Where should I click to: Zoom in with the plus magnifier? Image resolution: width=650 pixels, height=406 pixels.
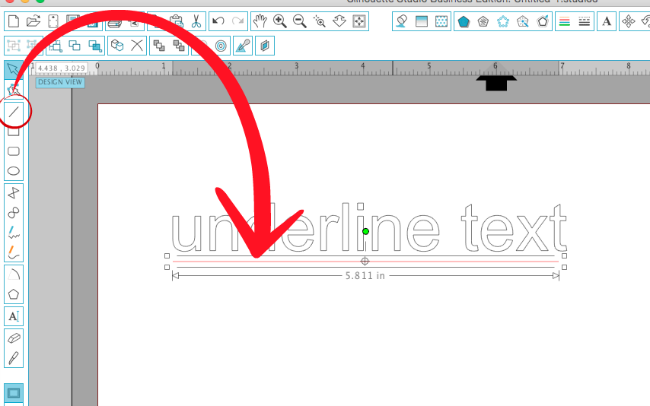tap(280, 21)
